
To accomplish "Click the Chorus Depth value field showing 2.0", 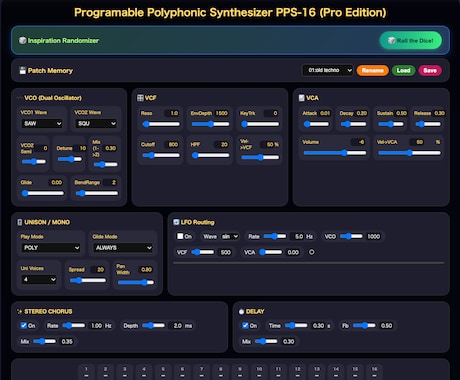I will 175,325.
